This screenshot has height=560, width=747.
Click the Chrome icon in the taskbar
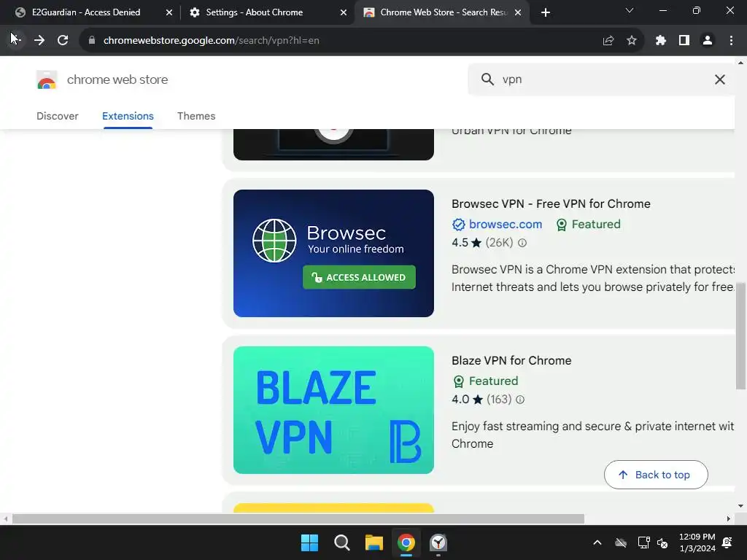[x=406, y=542]
